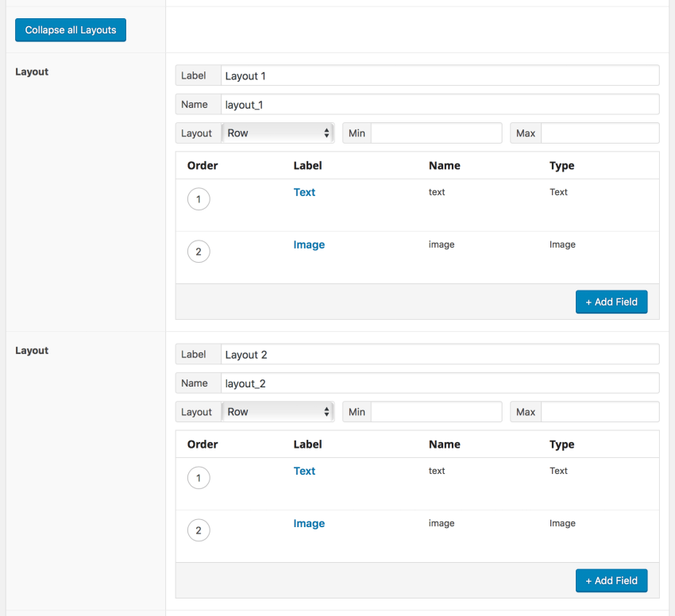Click the Collapse all Layouts button

[71, 30]
